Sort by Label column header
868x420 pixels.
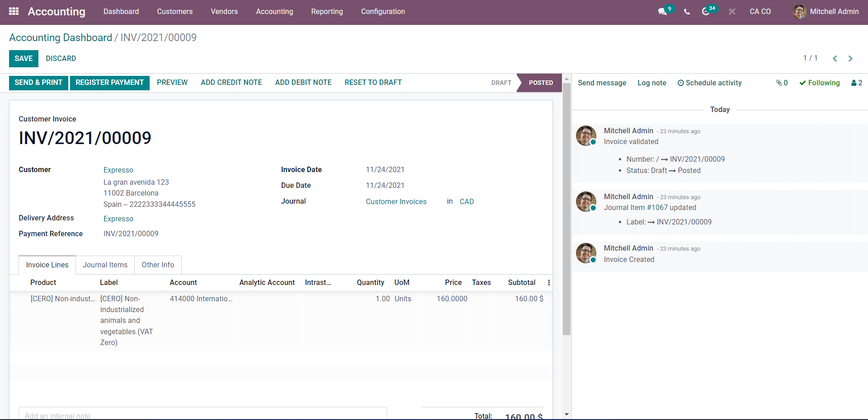(x=109, y=283)
